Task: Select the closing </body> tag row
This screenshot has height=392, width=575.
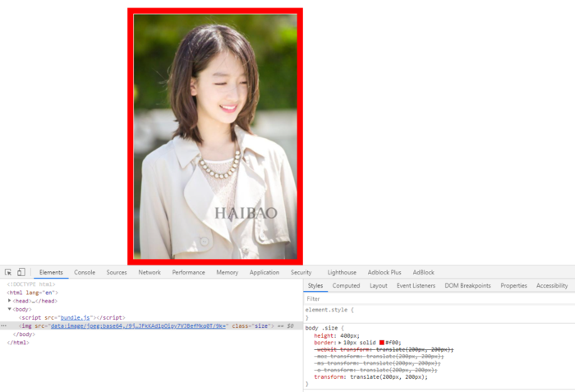Action: coord(24,334)
